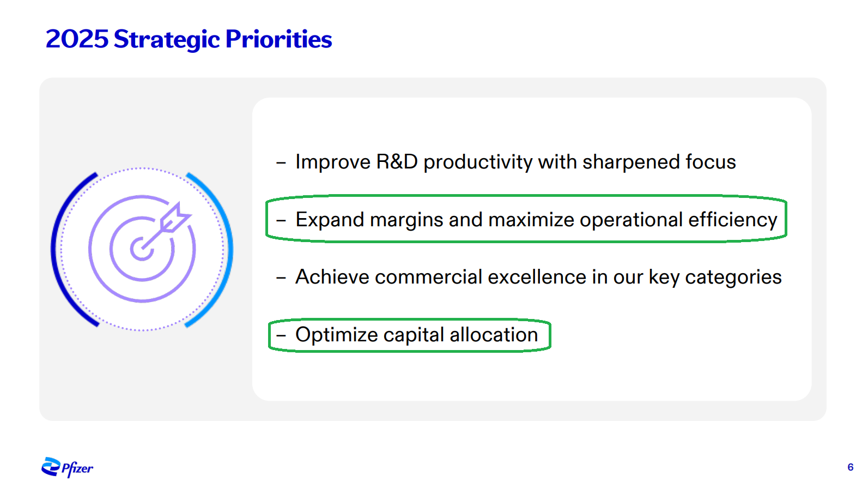Viewport: 868px width, 488px height.
Task: Click the dash before "Improve R&D"
Action: (x=281, y=162)
